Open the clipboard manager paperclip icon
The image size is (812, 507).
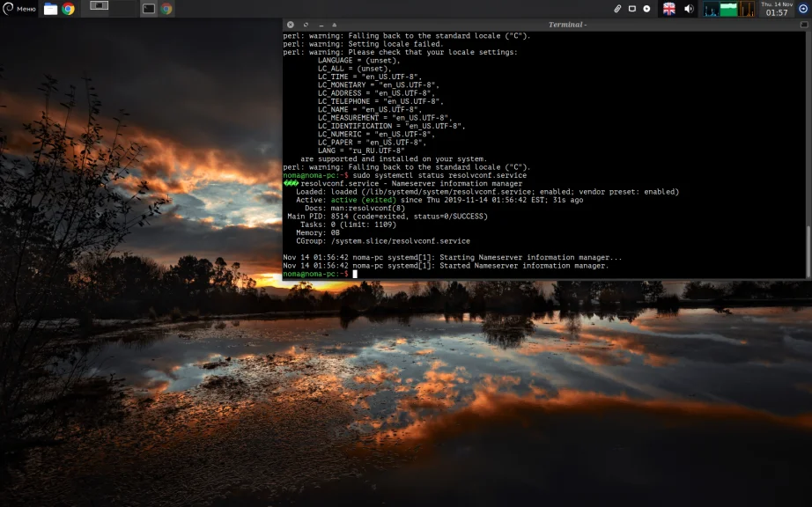(x=617, y=9)
